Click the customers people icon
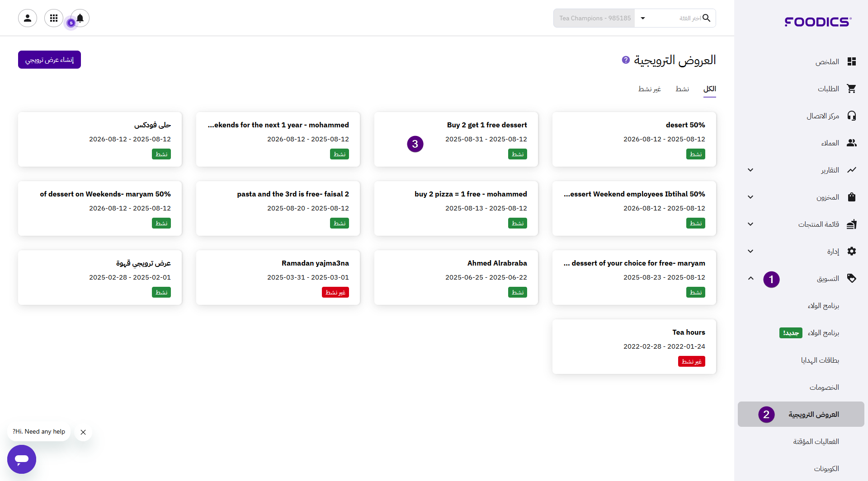 [x=852, y=143]
